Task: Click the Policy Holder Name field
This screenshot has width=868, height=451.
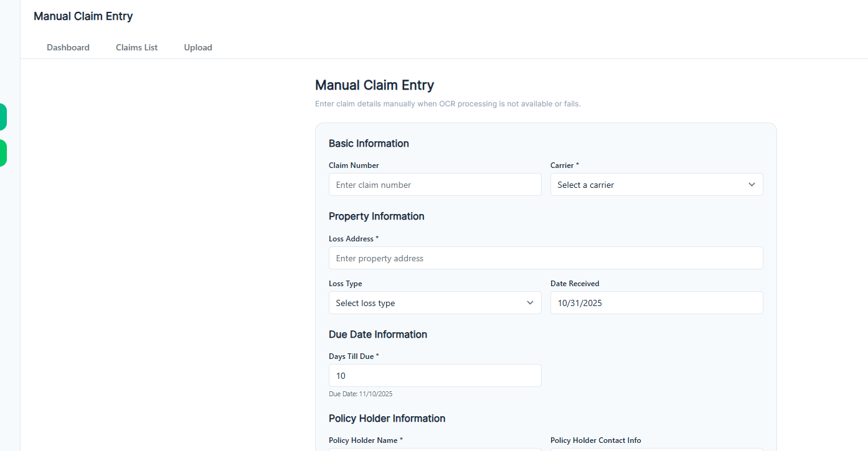Action: tap(435, 449)
